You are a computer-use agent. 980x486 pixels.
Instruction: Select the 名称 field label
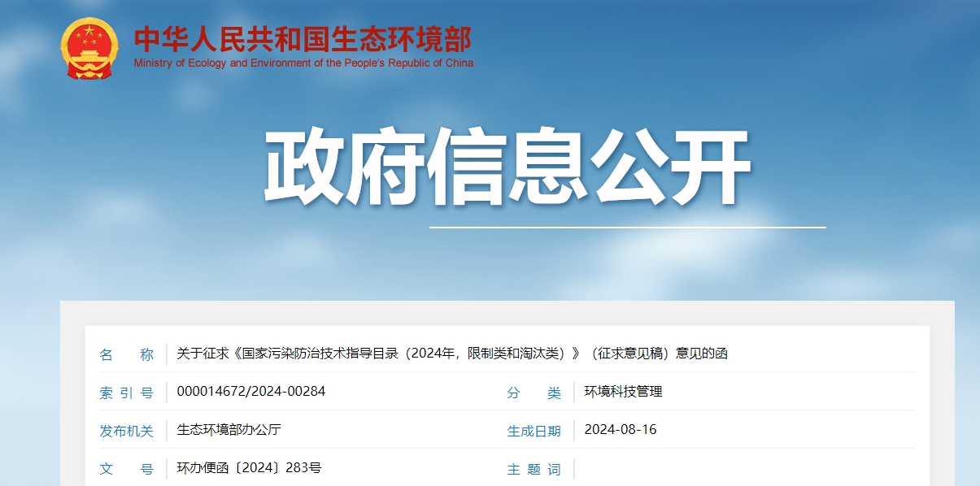click(128, 354)
